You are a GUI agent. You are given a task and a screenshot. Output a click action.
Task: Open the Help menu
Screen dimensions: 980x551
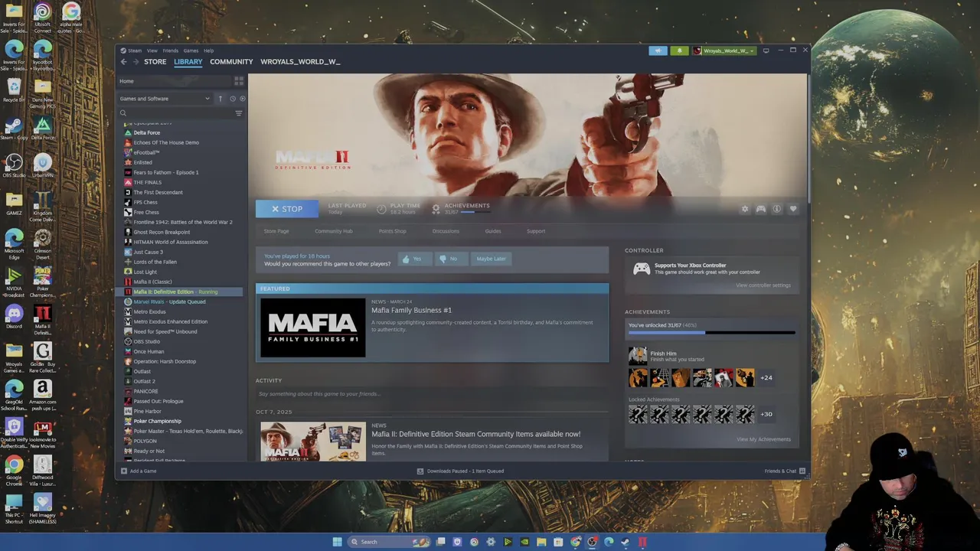208,51
